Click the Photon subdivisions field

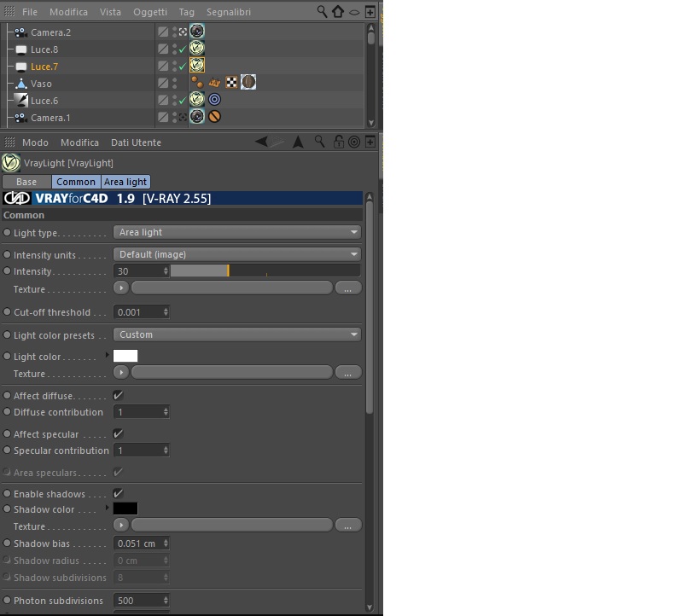pos(142,601)
